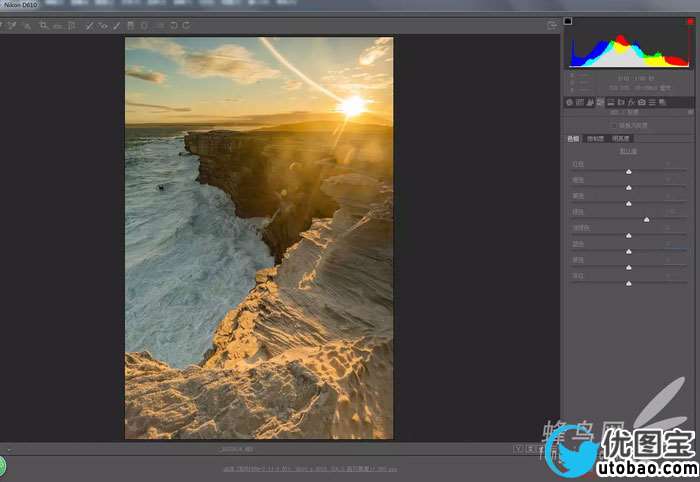The image size is (700, 482).
Task: Open the Lens Corrections panel tab
Action: click(621, 102)
